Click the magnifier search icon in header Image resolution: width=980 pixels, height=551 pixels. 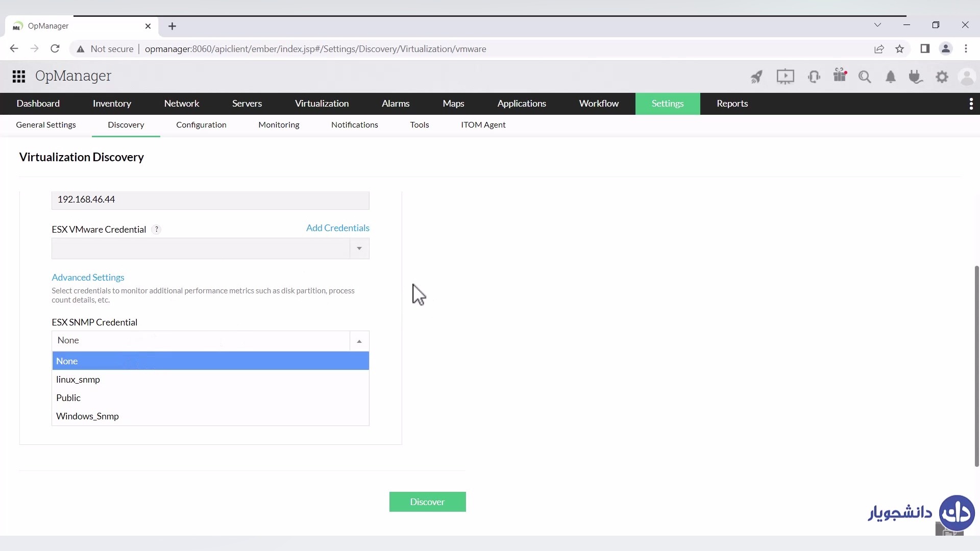click(x=865, y=77)
